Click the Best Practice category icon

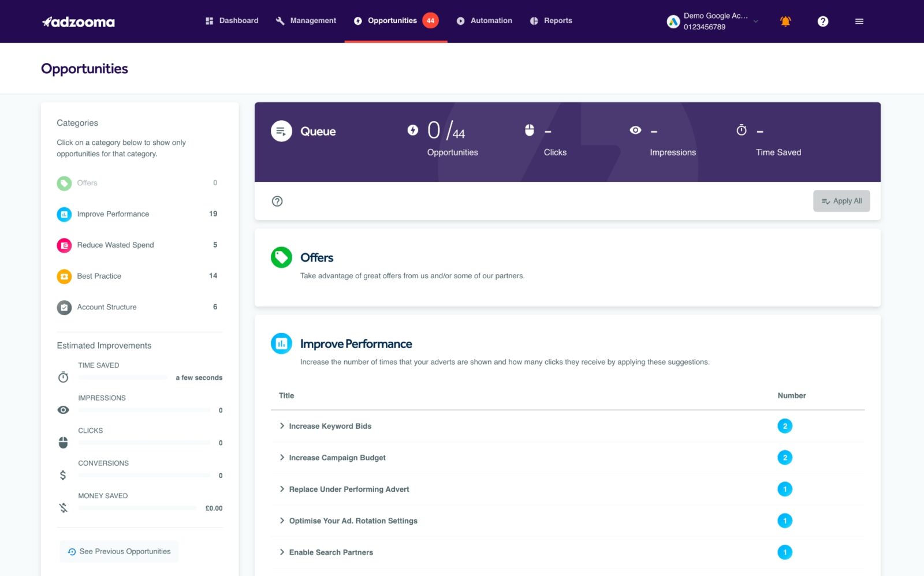pos(64,276)
